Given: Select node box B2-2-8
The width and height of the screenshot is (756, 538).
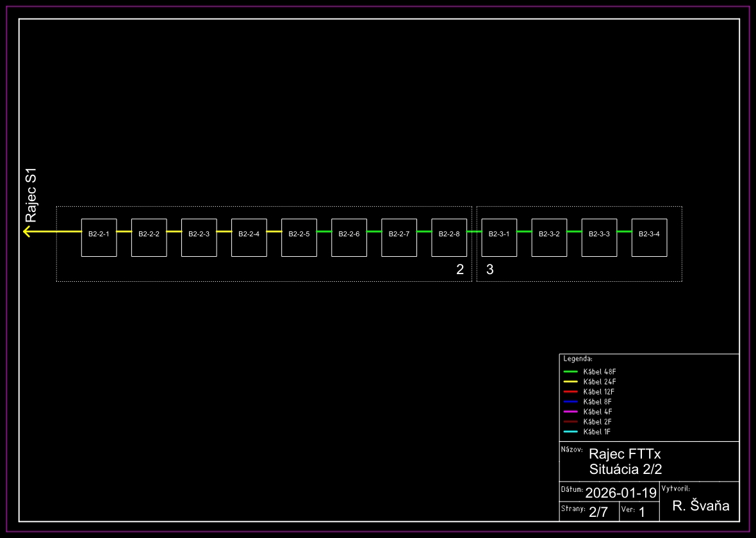Looking at the screenshot, I should pos(449,238).
